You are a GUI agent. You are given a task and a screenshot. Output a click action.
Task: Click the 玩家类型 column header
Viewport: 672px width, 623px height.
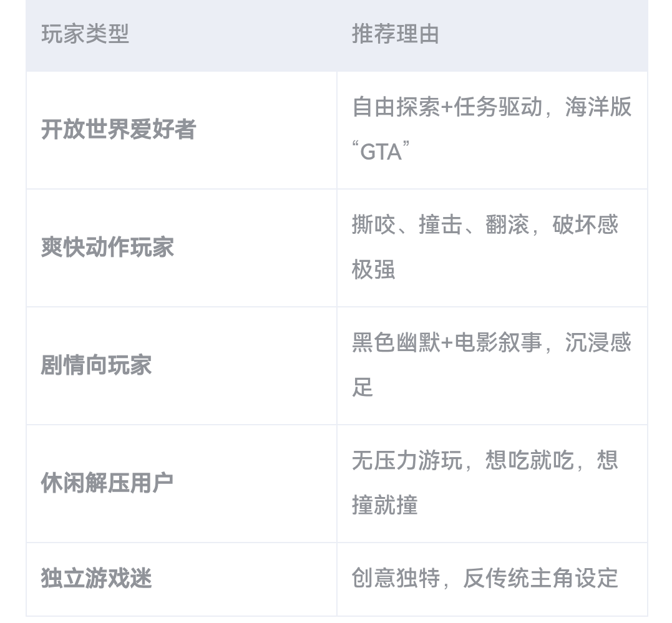(x=85, y=34)
